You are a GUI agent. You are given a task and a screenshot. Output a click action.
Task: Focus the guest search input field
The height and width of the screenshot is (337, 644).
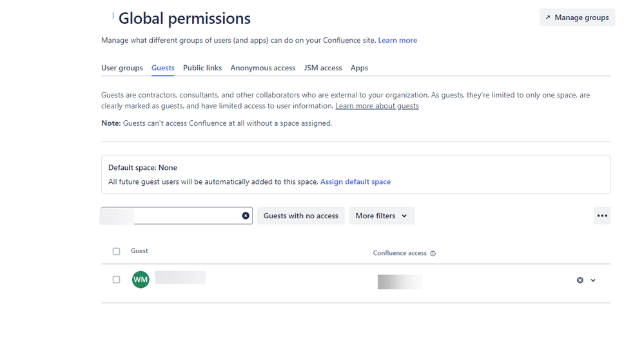coord(177,216)
